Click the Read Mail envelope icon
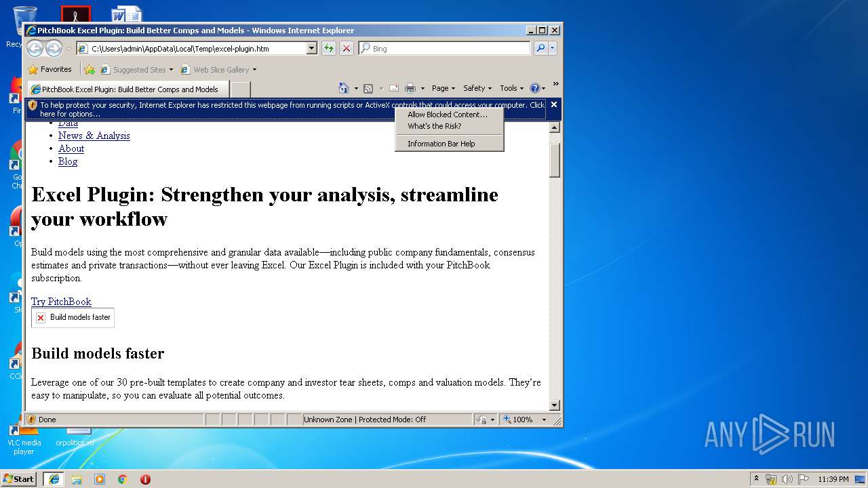The width and height of the screenshot is (868, 488). [393, 88]
